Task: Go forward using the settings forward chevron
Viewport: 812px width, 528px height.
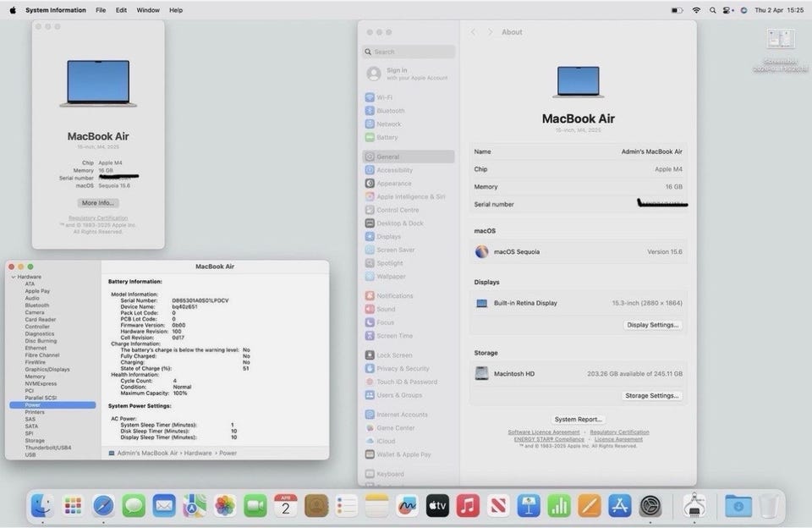Action: (490, 32)
